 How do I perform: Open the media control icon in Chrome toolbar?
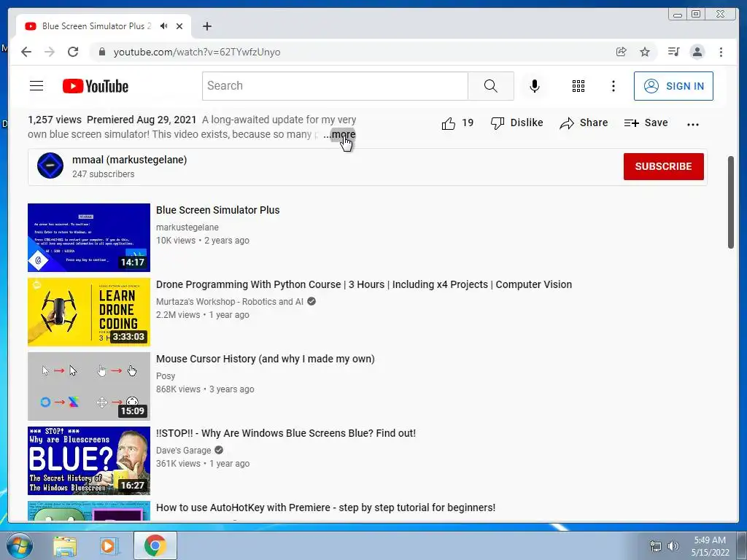[x=673, y=52]
